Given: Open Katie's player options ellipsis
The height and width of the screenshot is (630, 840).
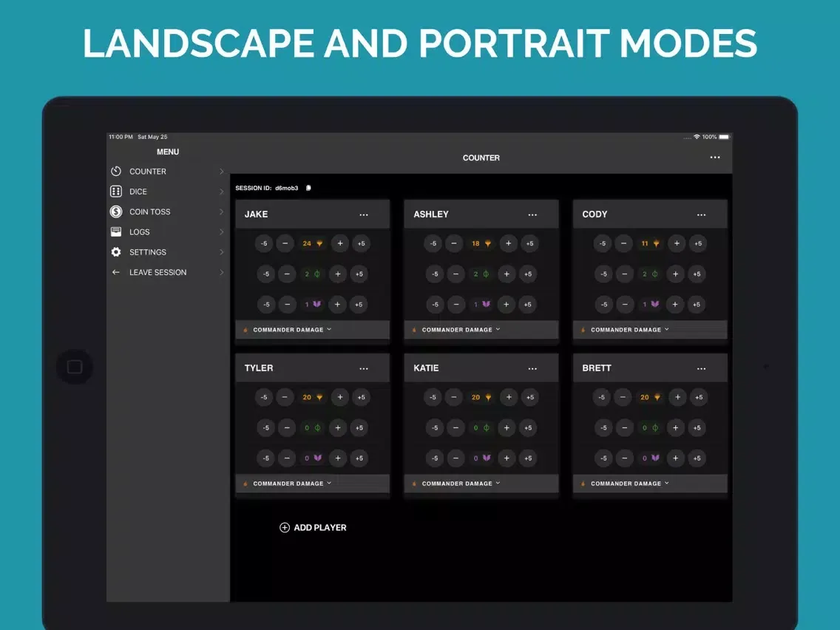Looking at the screenshot, I should [x=532, y=368].
